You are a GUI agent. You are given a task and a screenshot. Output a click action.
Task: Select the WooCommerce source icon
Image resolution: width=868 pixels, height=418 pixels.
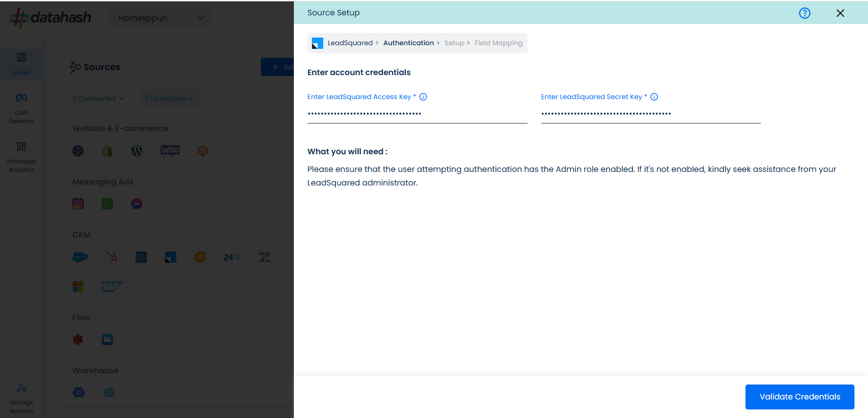coord(170,150)
